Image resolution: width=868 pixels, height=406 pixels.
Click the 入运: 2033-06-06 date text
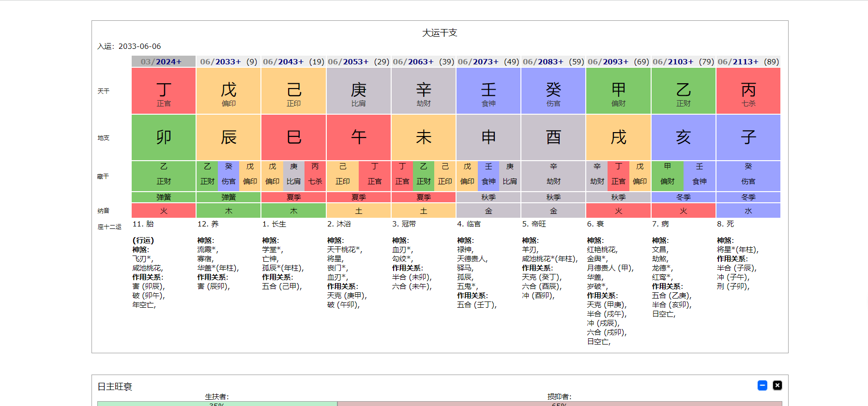[x=129, y=46]
